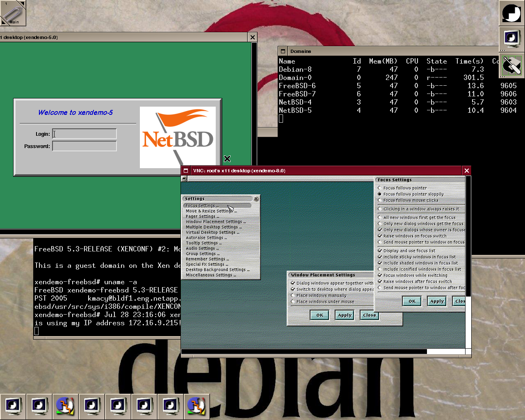Close the Settings menu with its X icon
Image resolution: width=525 pixels, height=420 pixels.
[x=256, y=199]
